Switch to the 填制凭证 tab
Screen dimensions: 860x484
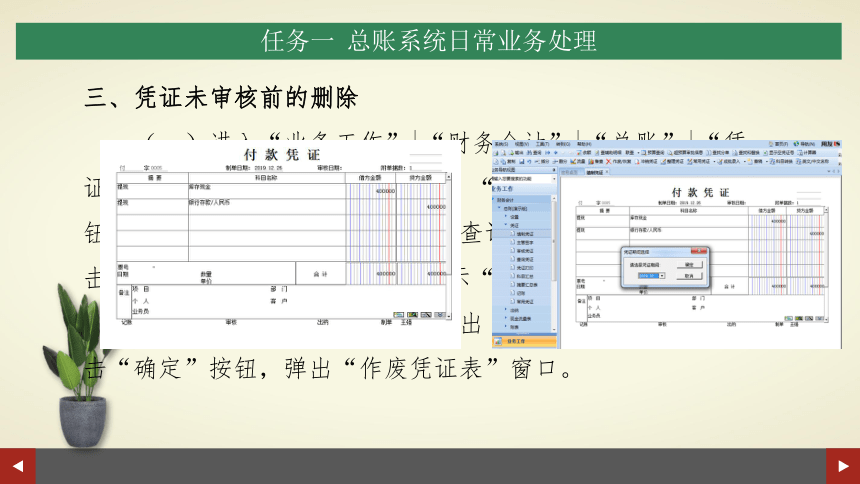point(595,172)
